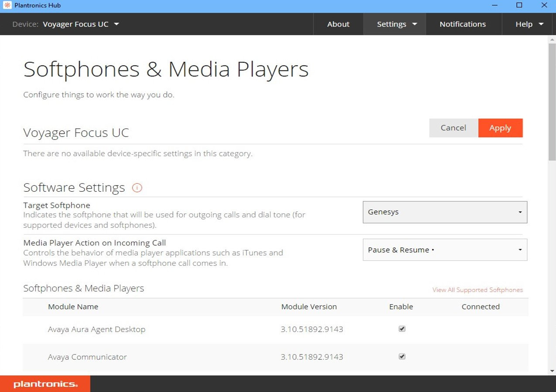Screen dimensions: 556x392
Task: Click the Apply button
Action: [x=500, y=128]
